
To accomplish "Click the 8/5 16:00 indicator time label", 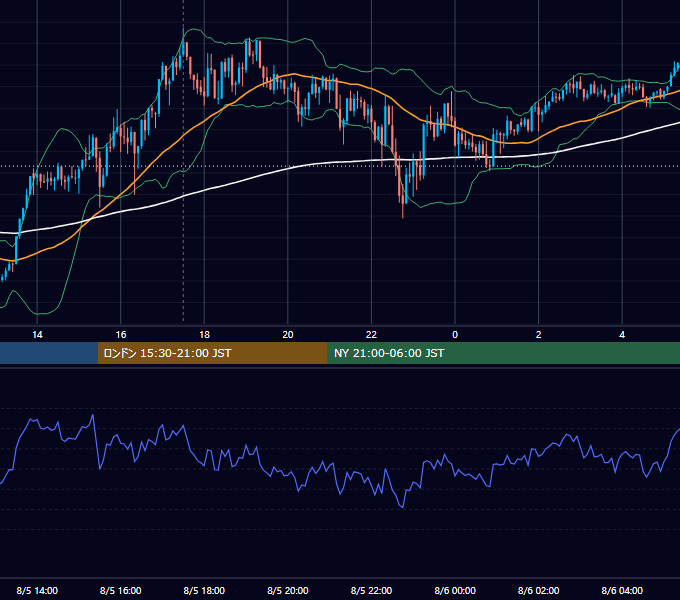I will [x=121, y=590].
